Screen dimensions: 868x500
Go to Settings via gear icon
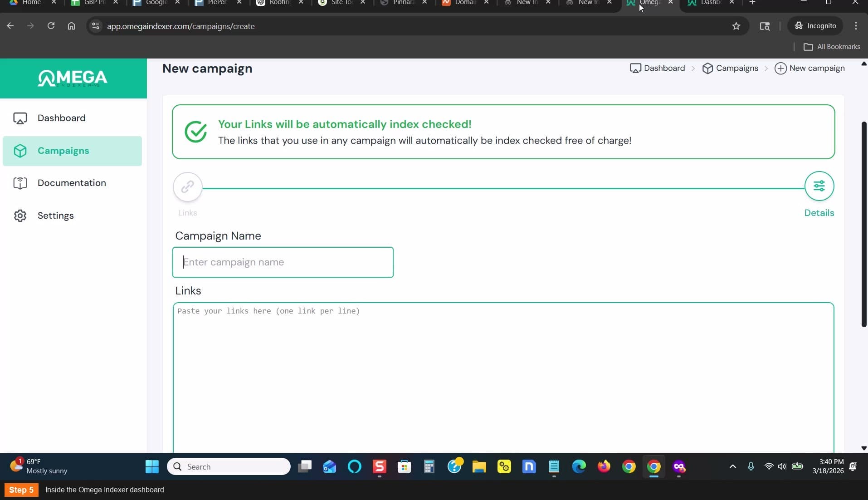point(20,216)
